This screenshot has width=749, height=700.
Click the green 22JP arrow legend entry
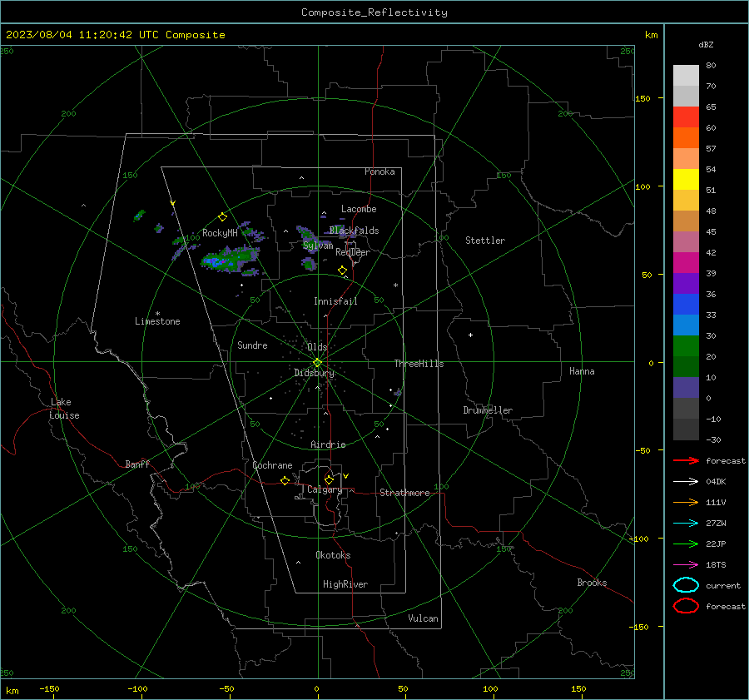(686, 544)
